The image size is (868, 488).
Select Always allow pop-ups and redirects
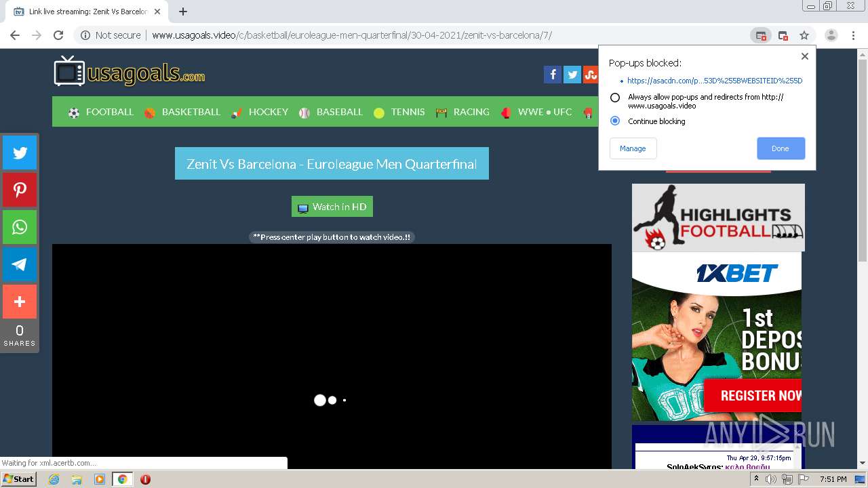[615, 98]
